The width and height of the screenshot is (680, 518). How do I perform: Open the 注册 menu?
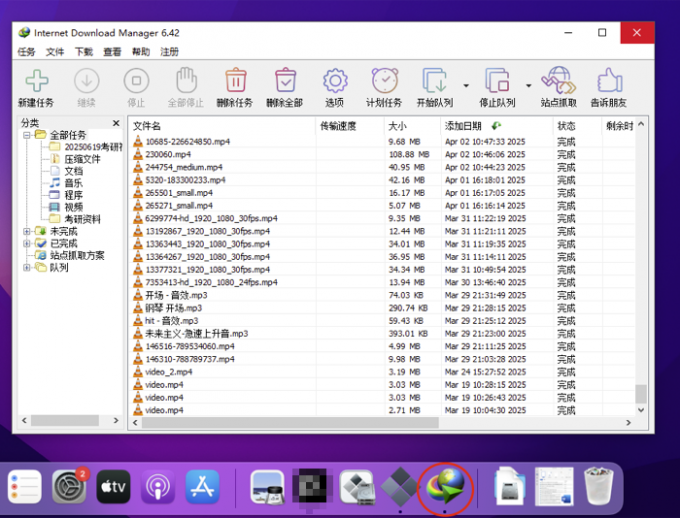tap(170, 52)
